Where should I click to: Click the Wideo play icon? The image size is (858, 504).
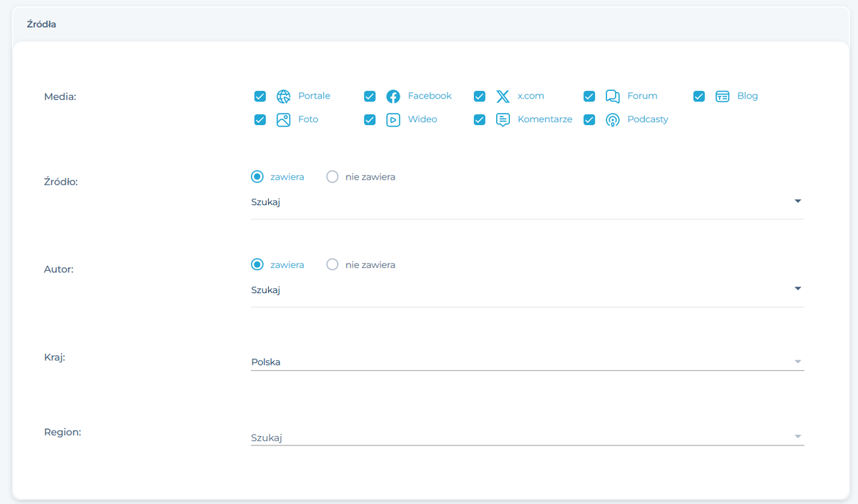(x=393, y=120)
